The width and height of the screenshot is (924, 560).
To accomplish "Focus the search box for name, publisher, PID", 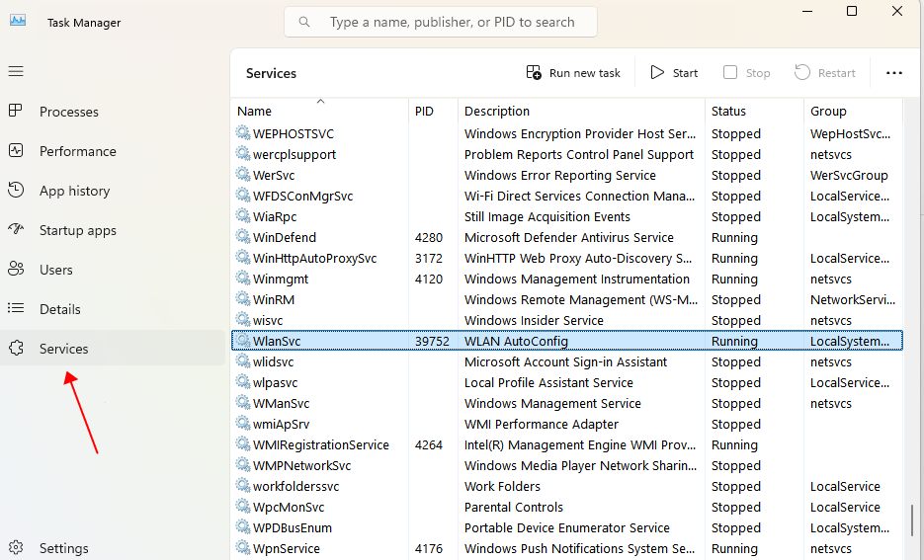I will click(441, 22).
